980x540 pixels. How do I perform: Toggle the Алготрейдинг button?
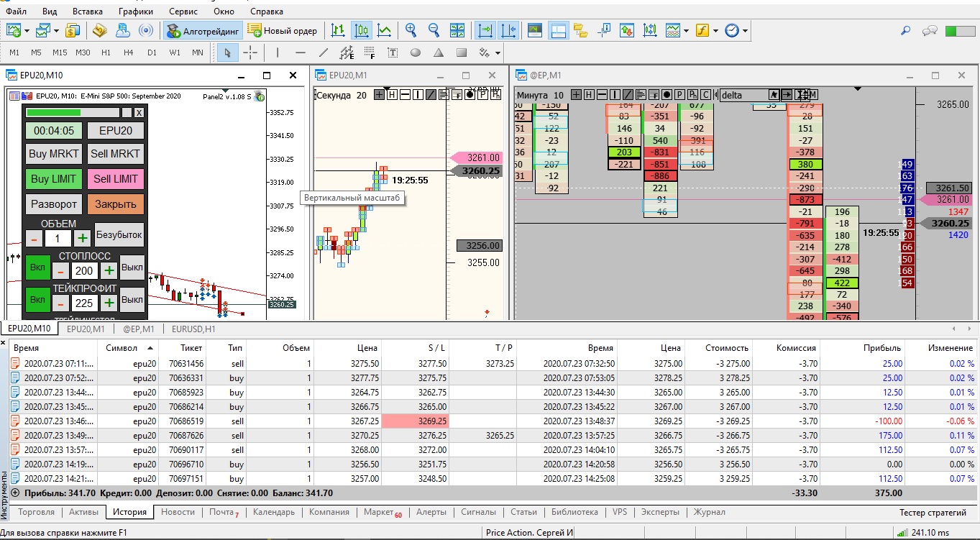202,30
